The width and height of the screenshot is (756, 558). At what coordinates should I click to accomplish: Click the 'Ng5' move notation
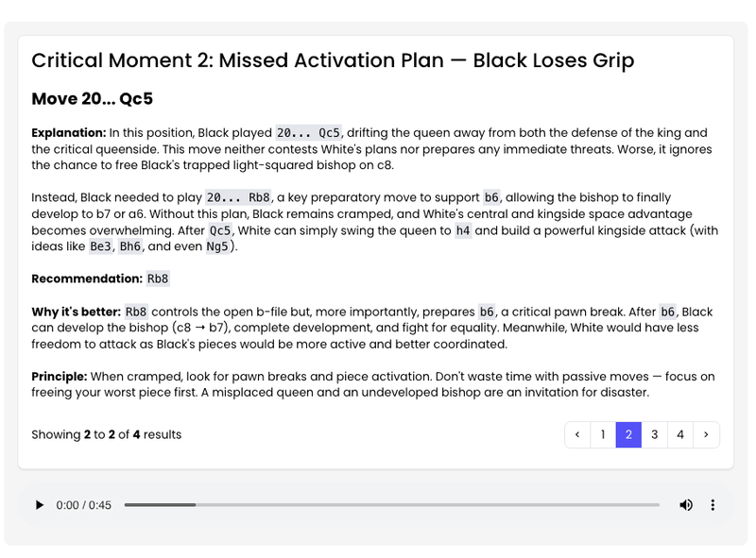pos(216,247)
